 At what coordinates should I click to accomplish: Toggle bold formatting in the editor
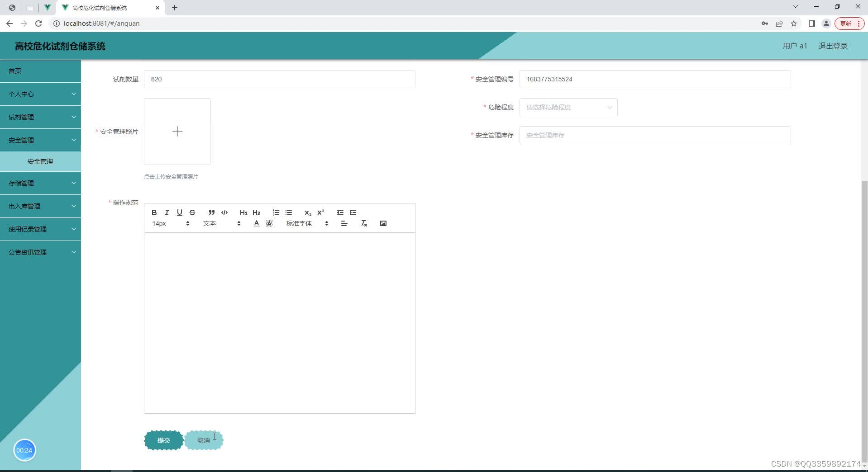[154, 212]
